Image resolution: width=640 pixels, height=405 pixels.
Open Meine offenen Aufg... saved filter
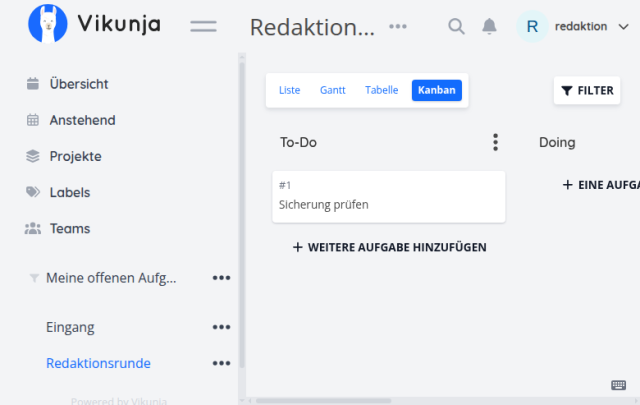[111, 278]
